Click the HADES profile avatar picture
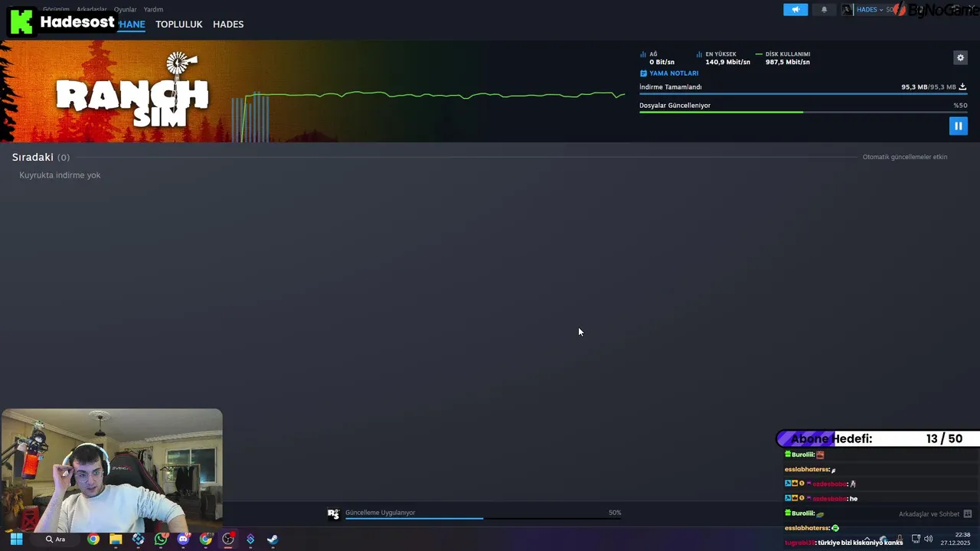 [x=847, y=10]
